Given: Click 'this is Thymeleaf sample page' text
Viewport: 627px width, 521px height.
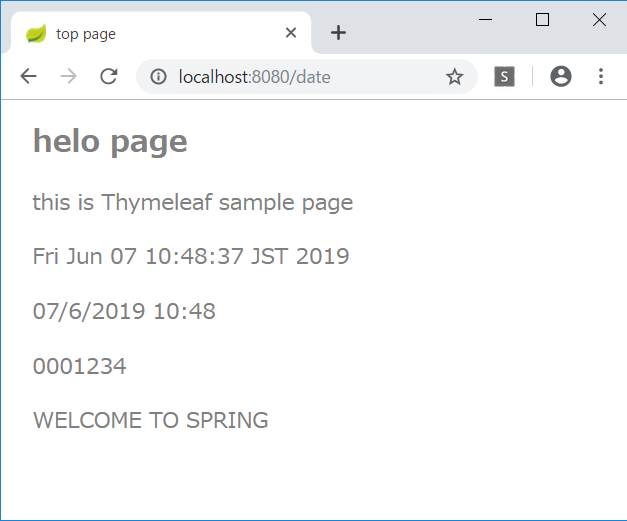Looking at the screenshot, I should [x=193, y=203].
